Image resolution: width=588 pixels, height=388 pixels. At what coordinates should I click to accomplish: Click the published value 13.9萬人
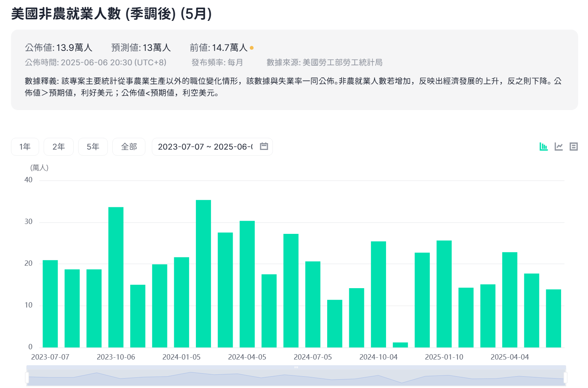coord(74,47)
